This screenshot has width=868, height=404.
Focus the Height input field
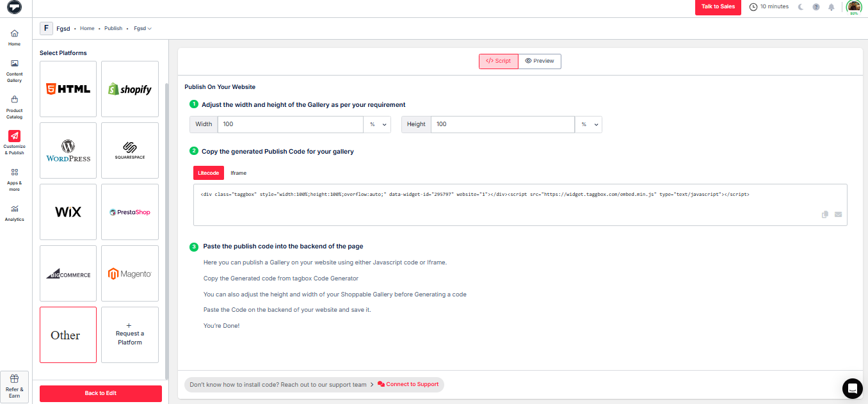click(x=502, y=124)
